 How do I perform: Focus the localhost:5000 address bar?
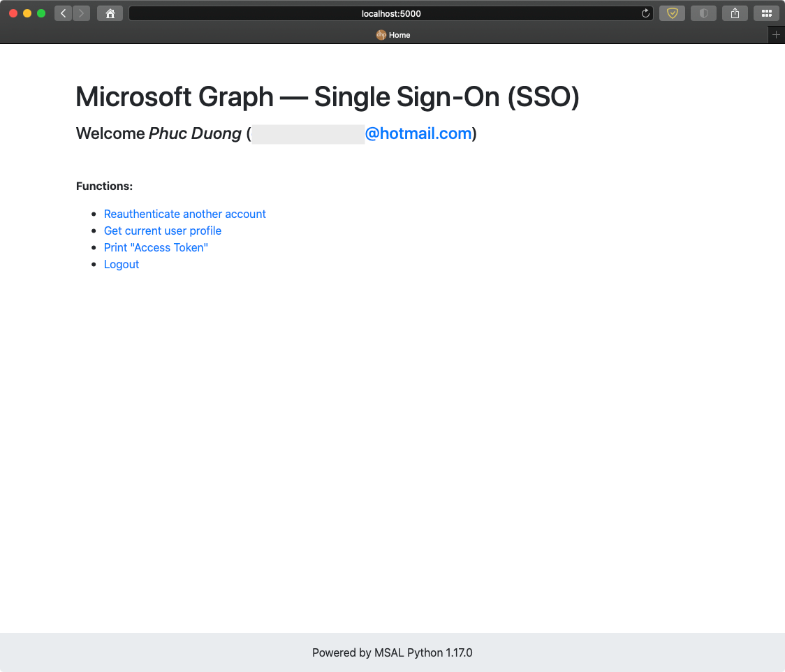point(391,13)
